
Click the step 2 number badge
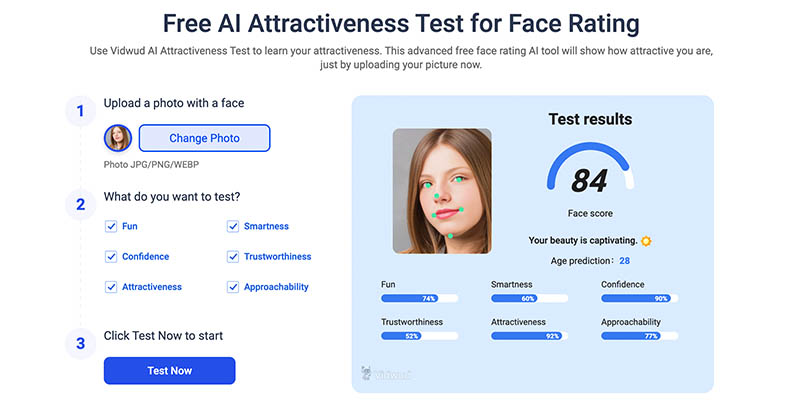(x=80, y=204)
